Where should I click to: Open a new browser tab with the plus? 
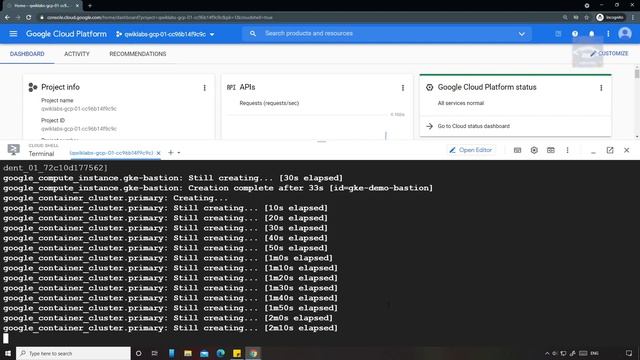pos(90,6)
